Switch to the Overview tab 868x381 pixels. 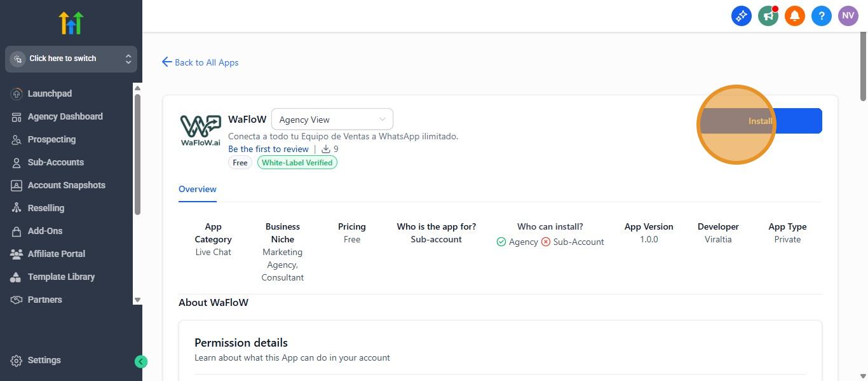[198, 189]
